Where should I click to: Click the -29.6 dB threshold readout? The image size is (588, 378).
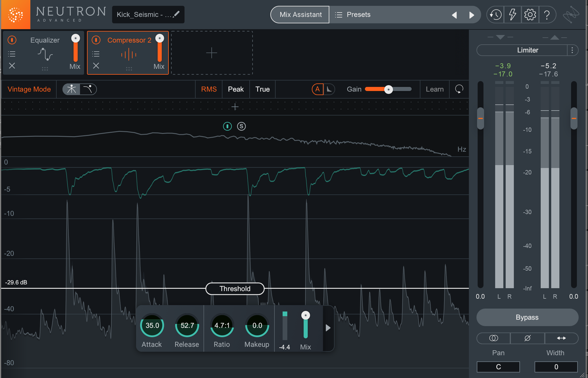tap(16, 282)
